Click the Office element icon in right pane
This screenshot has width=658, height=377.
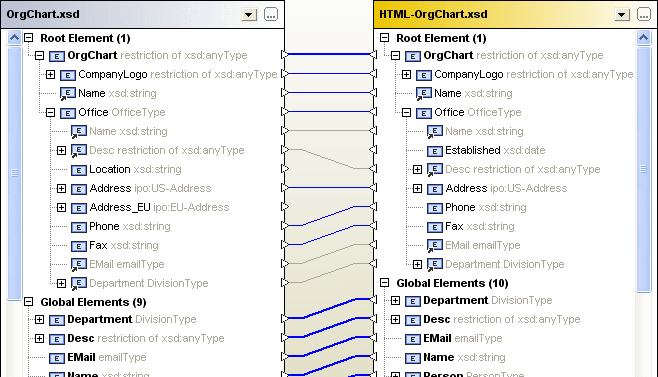coord(423,113)
